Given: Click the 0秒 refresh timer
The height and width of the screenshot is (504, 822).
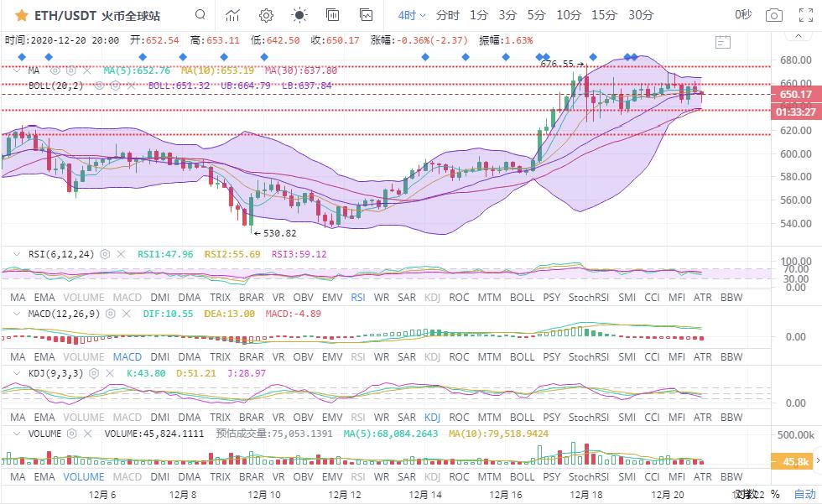Looking at the screenshot, I should tap(743, 14).
